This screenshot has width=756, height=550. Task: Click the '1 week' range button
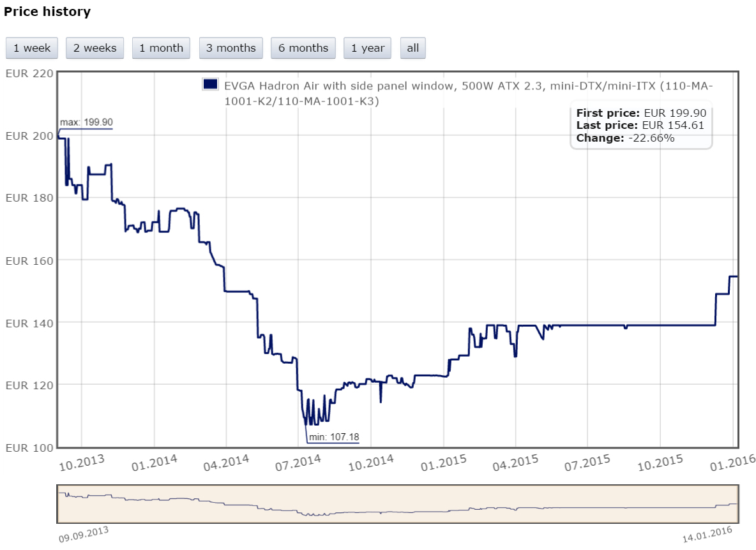(32, 48)
